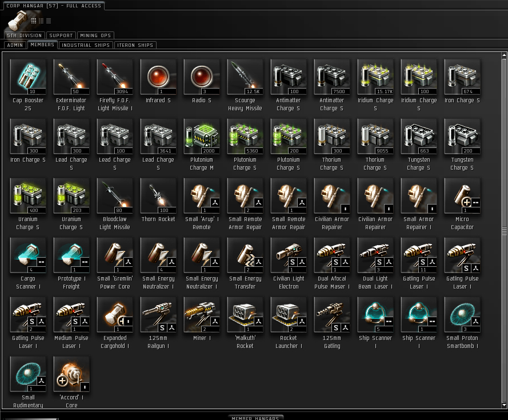Click the Firefly F.O.F. Light Missile I
508x420 pixels.
(115, 77)
